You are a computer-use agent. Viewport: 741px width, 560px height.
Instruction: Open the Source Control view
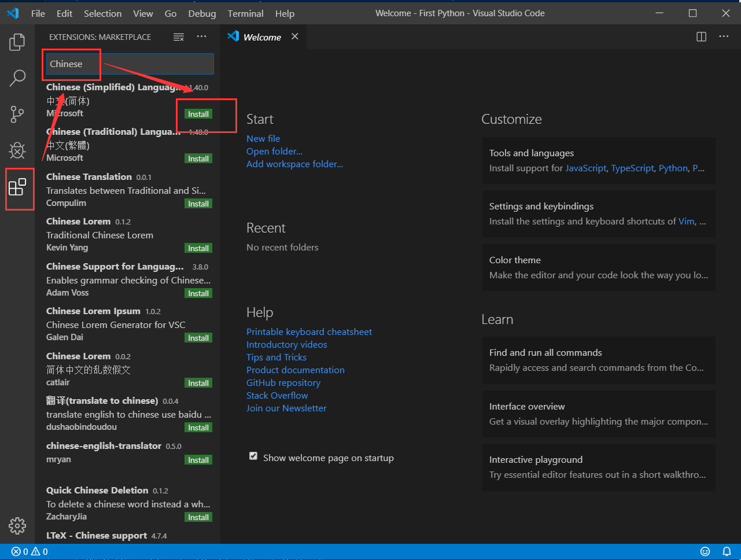[17, 114]
